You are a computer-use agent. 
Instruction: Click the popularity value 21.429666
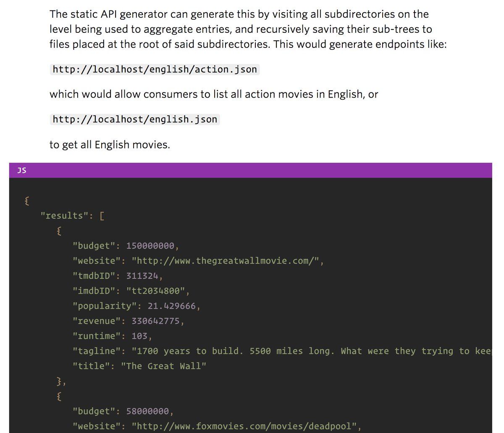161,306
